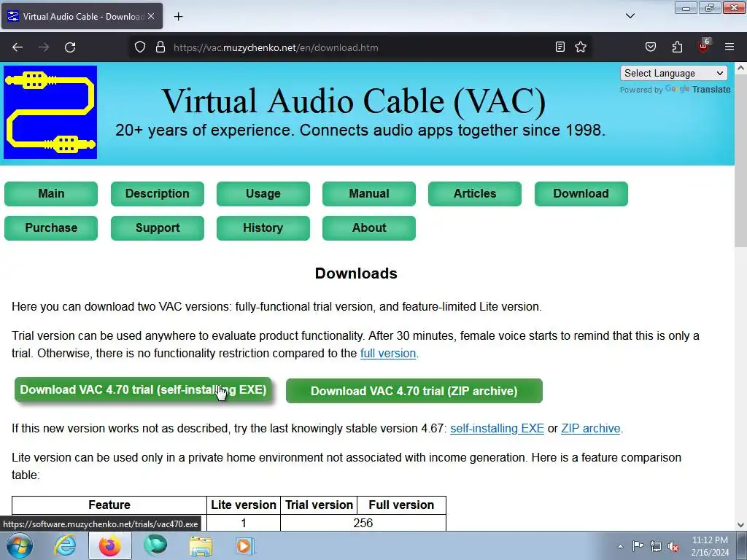Click the uBlock Origin extension icon
The width and height of the screenshot is (747, 560).
pos(703,46)
